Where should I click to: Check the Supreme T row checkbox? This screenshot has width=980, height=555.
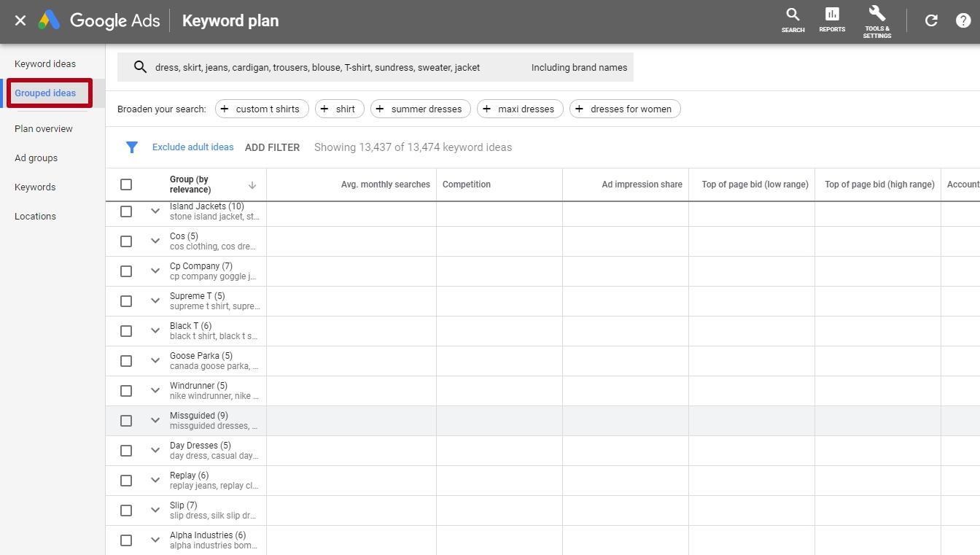tap(126, 301)
